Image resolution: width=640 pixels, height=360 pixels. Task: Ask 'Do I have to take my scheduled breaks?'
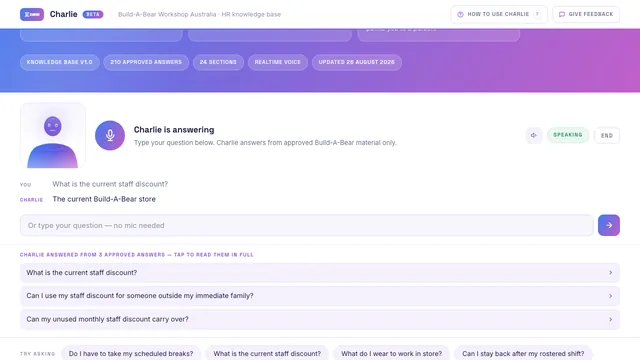(131, 353)
